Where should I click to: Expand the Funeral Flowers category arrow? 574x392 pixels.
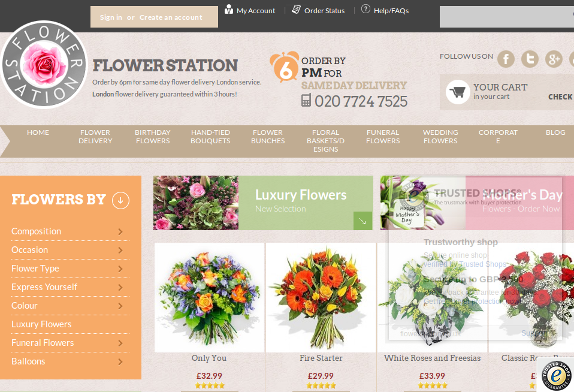pos(120,343)
